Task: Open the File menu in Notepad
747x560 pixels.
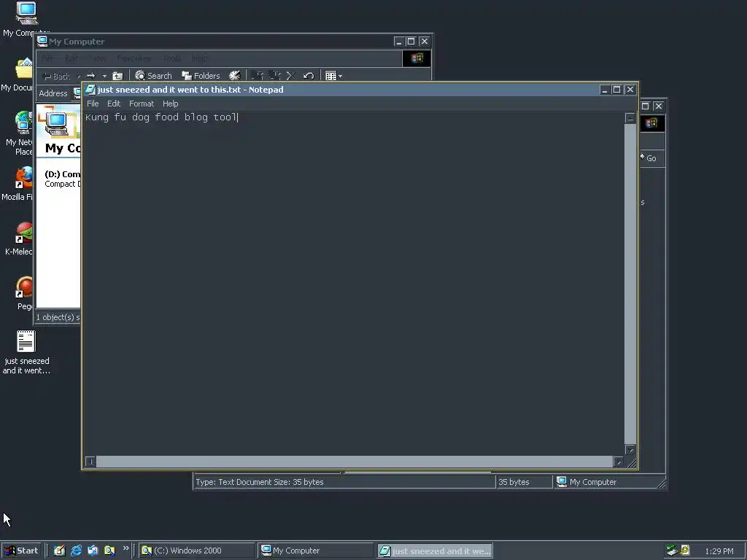Action: tap(93, 104)
